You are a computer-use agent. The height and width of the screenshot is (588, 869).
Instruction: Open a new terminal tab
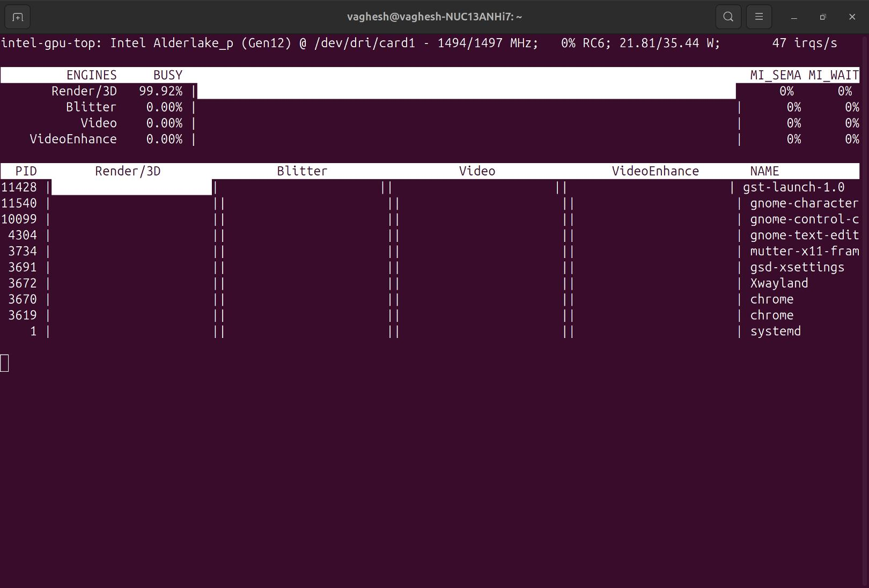tap(17, 17)
